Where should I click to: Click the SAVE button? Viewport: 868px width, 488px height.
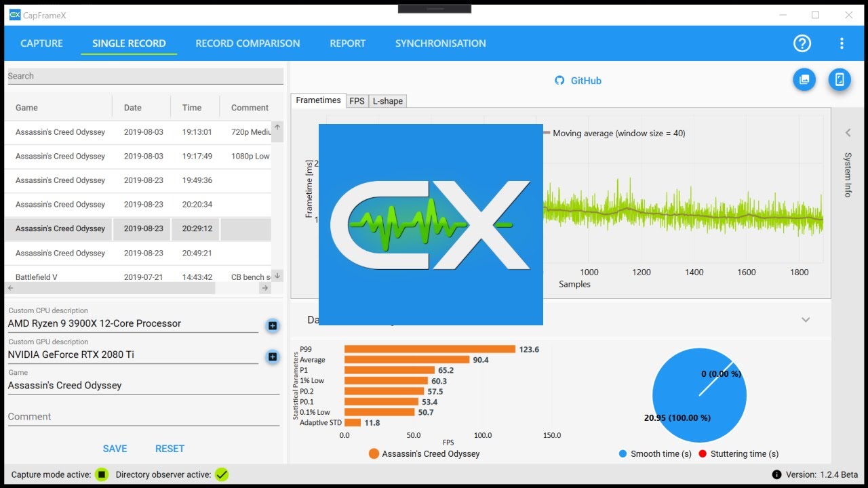(x=115, y=449)
